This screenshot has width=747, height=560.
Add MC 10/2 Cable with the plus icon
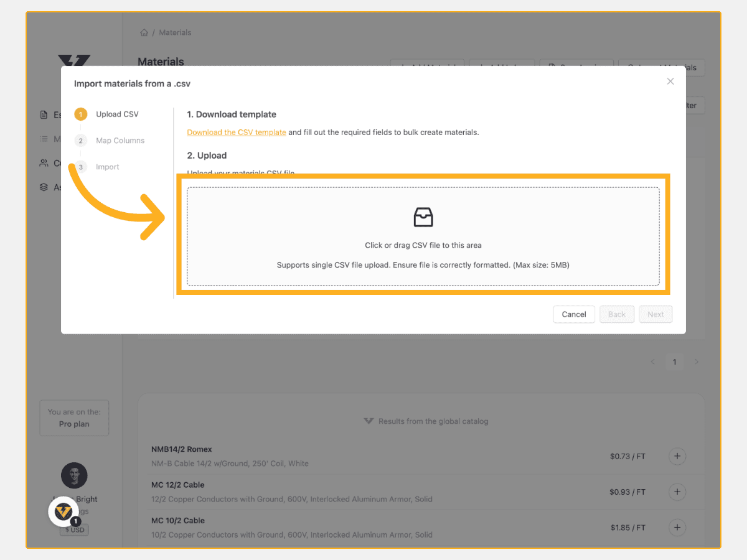pyautogui.click(x=677, y=527)
